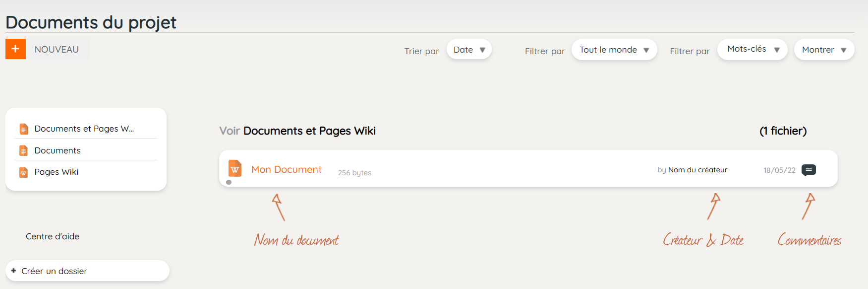Screen dimensions: 868x289
Task: Expand the Tout le monde filter
Action: [614, 50]
